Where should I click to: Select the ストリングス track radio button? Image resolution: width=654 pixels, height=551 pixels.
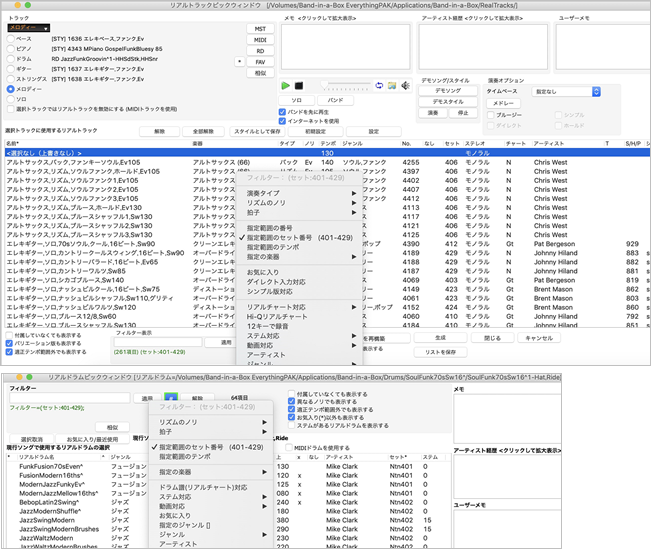pos(11,79)
